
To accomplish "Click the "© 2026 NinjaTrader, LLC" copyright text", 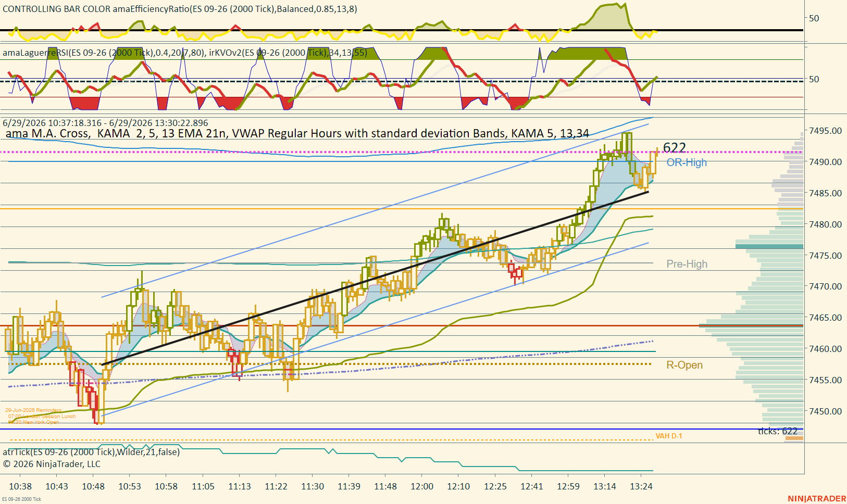I will pyautogui.click(x=52, y=464).
